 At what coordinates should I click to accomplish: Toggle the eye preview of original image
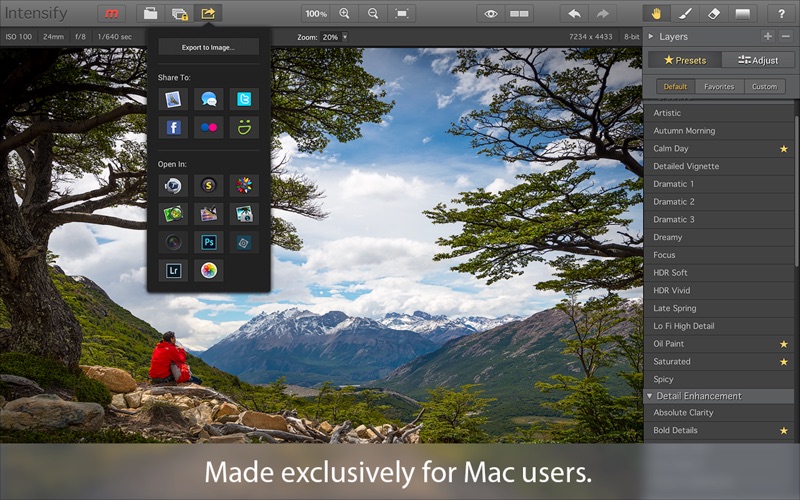(x=490, y=14)
